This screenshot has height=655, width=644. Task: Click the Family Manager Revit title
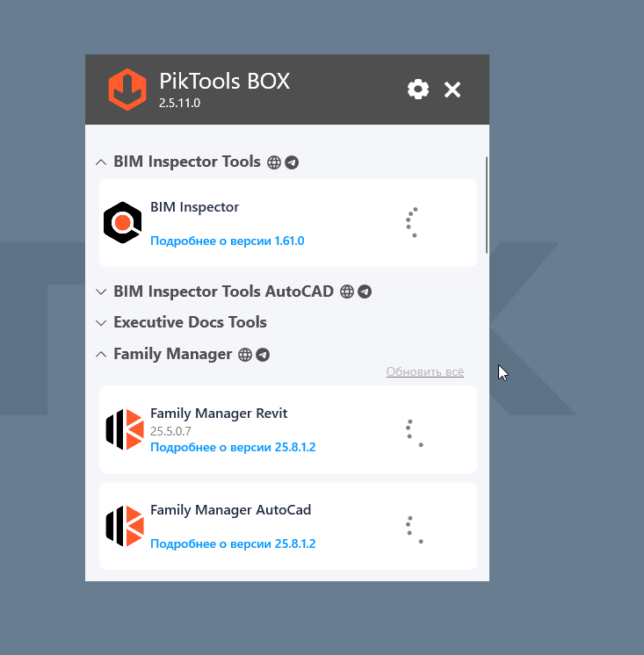[x=219, y=414]
